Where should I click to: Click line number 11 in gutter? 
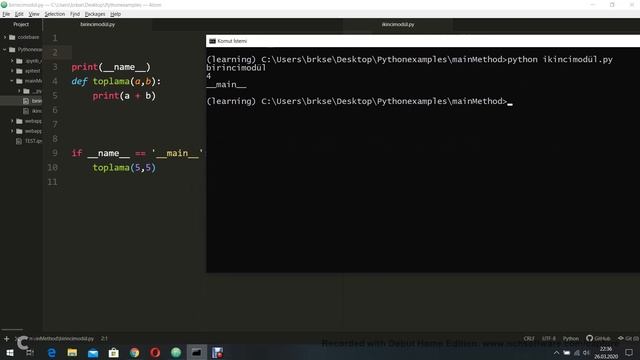53,182
